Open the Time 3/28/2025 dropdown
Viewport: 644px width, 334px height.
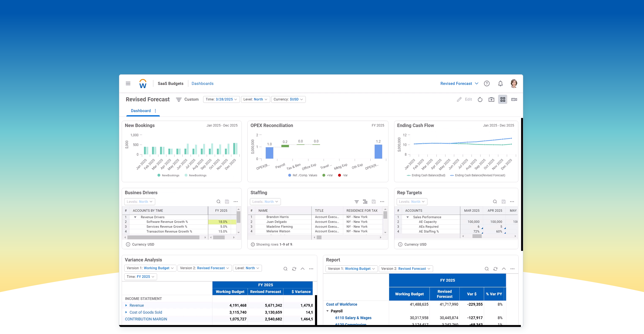pyautogui.click(x=221, y=99)
